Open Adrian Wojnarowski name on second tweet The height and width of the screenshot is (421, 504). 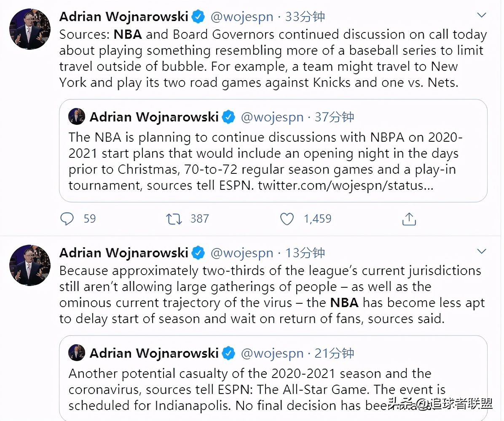[124, 253]
